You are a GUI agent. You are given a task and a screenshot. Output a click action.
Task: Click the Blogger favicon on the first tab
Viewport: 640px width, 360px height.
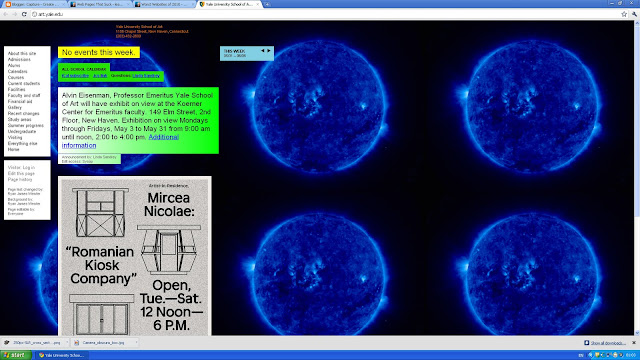8,4
